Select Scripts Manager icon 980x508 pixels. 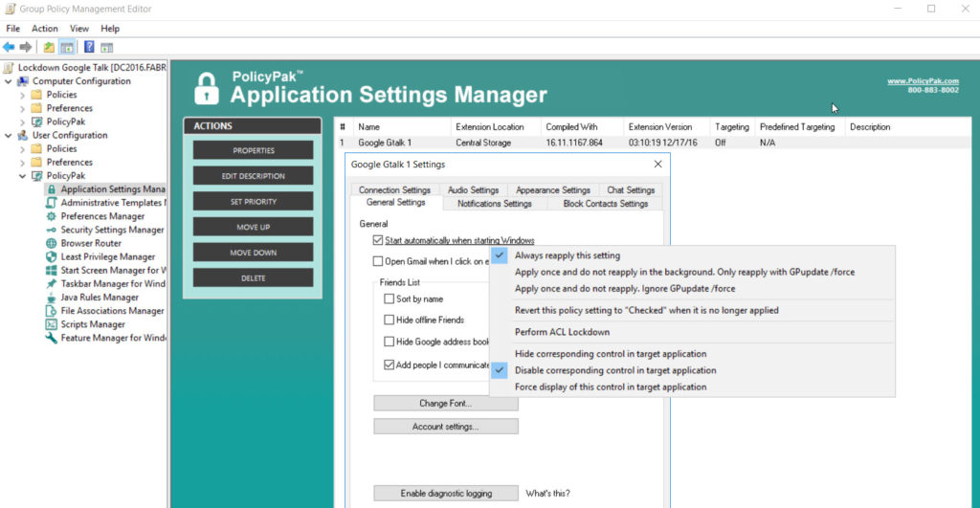[x=52, y=324]
